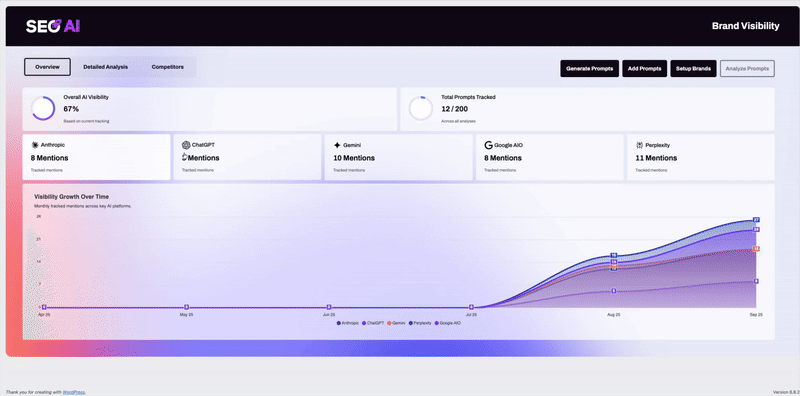Select the topmost Sep 25 data point '27'
The width and height of the screenshot is (800, 396).
(756, 219)
